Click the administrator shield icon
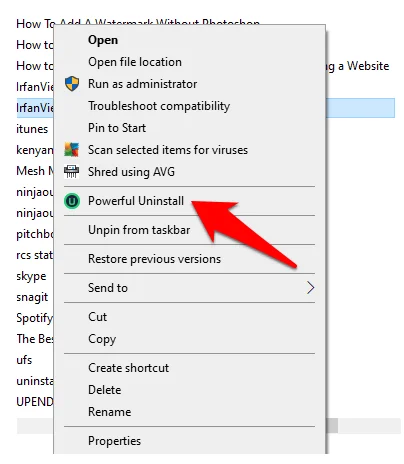 click(x=72, y=84)
